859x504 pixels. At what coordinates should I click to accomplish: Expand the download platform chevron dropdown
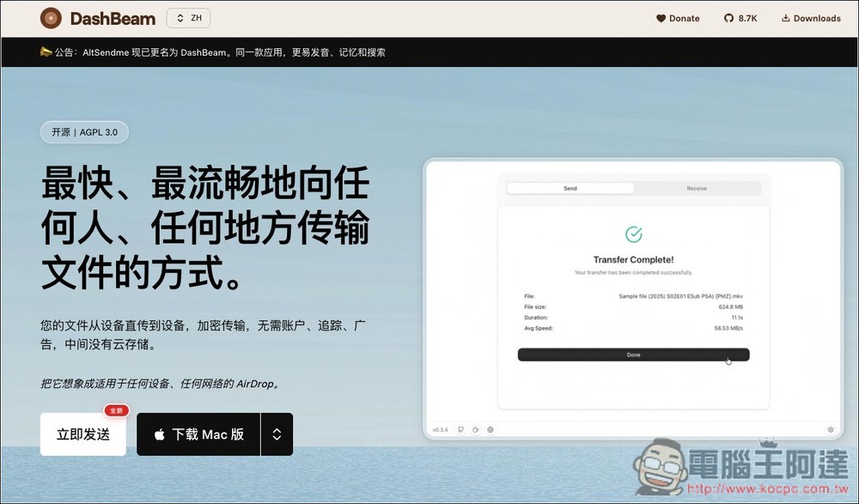pyautogui.click(x=277, y=434)
